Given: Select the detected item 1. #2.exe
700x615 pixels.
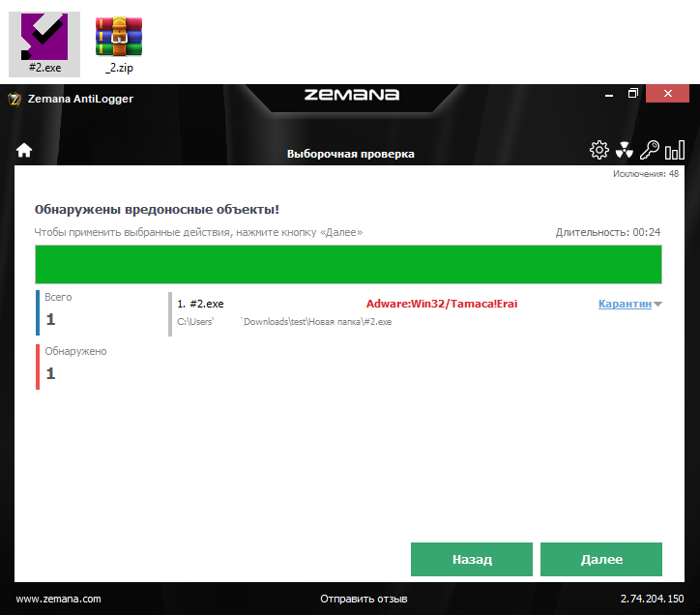Looking at the screenshot, I should coord(200,304).
